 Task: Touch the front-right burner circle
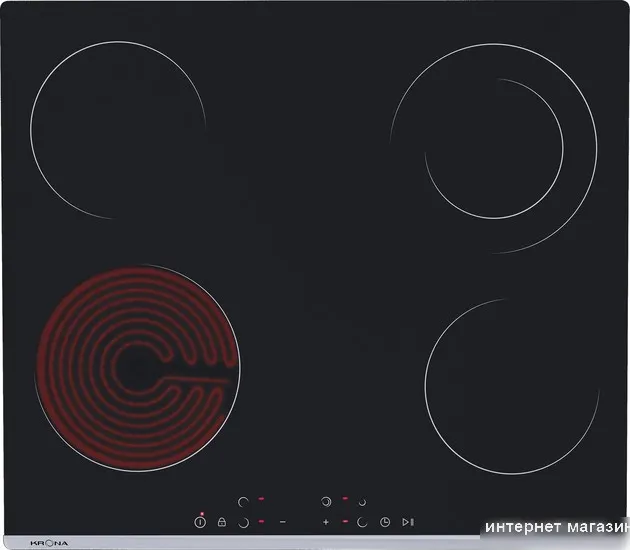[511, 386]
